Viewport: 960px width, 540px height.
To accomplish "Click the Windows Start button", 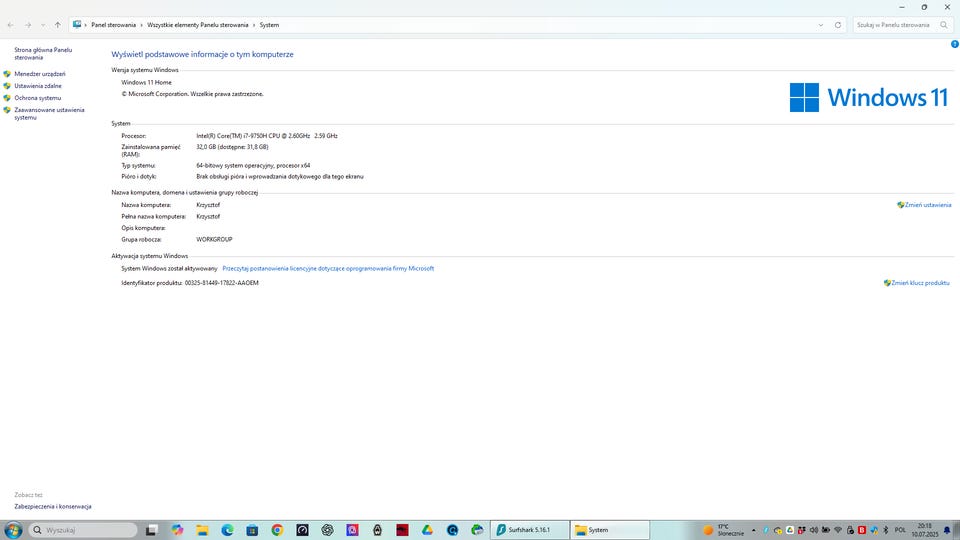I will [13, 530].
